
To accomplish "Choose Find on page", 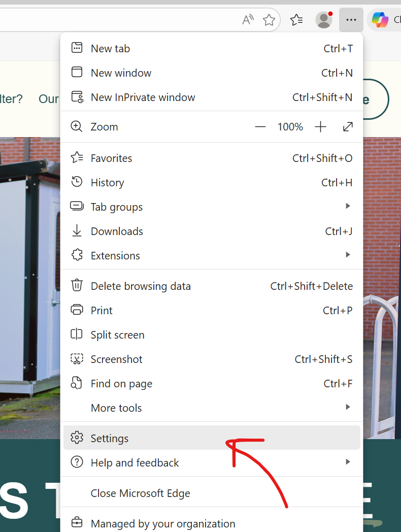I will [x=212, y=384].
